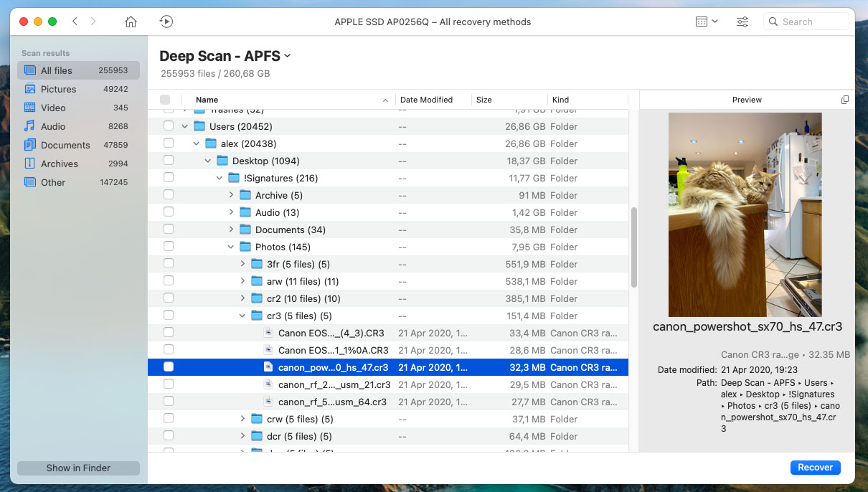The width and height of the screenshot is (868, 492).
Task: Check the Desktop (1094) checkbox
Action: click(x=168, y=161)
